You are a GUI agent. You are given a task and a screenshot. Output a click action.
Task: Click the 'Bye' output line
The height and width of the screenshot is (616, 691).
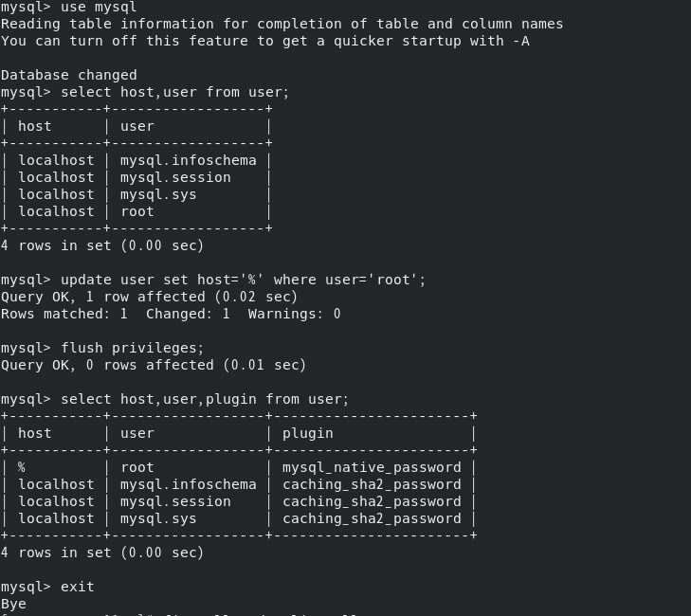coord(13,604)
